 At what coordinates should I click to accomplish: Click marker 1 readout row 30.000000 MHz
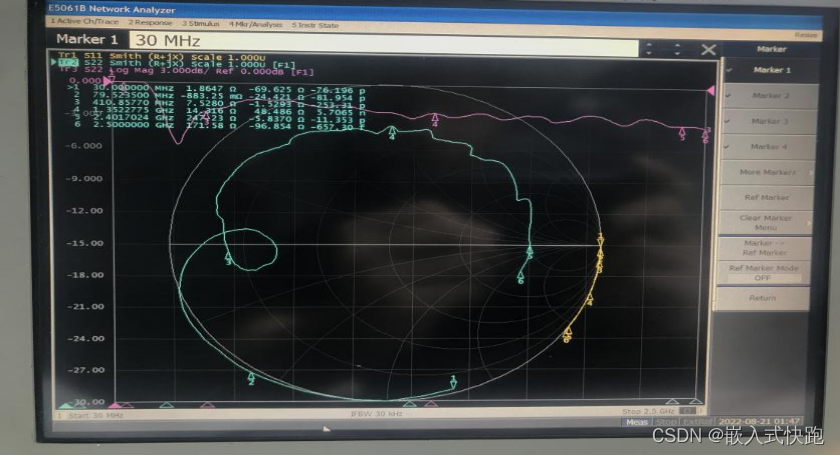(216, 89)
